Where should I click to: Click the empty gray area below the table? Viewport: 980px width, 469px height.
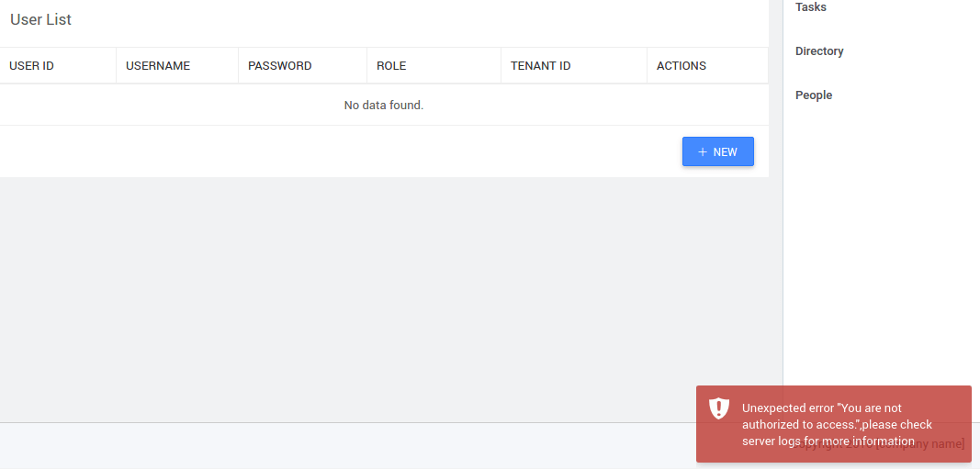click(367, 294)
